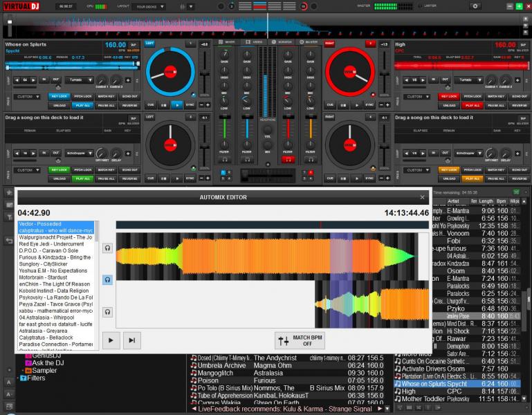This screenshot has width=532, height=415.
Task: Enable headphone cue on red mixer channel
Action: 288,160
